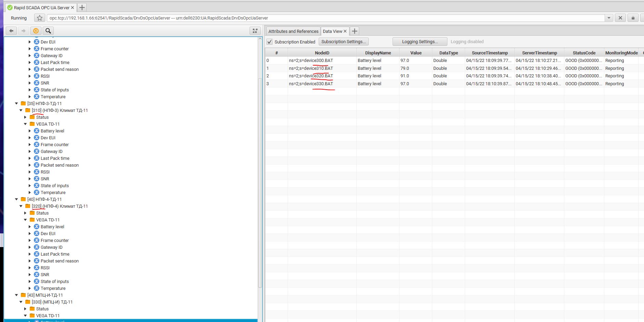This screenshot has height=322, width=644.
Task: Select the ns=2;s=device300.BAT row
Action: 454,61
